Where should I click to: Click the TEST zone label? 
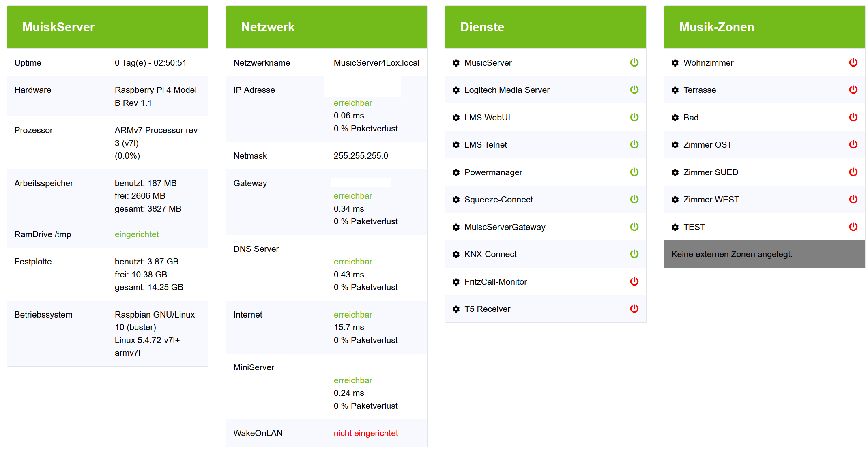(694, 227)
